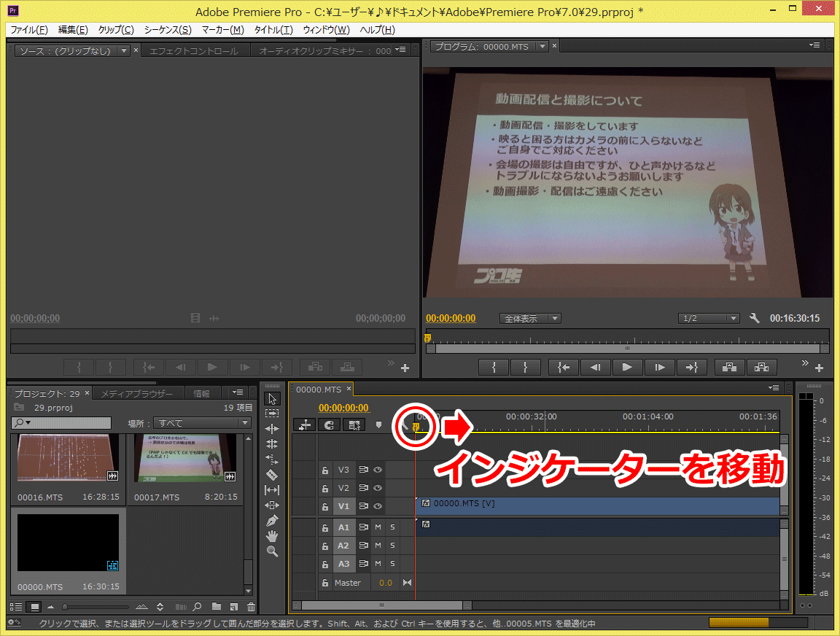Viewport: 840px width, 636px height.
Task: Select the Pen tool in tools panel
Action: point(272,521)
